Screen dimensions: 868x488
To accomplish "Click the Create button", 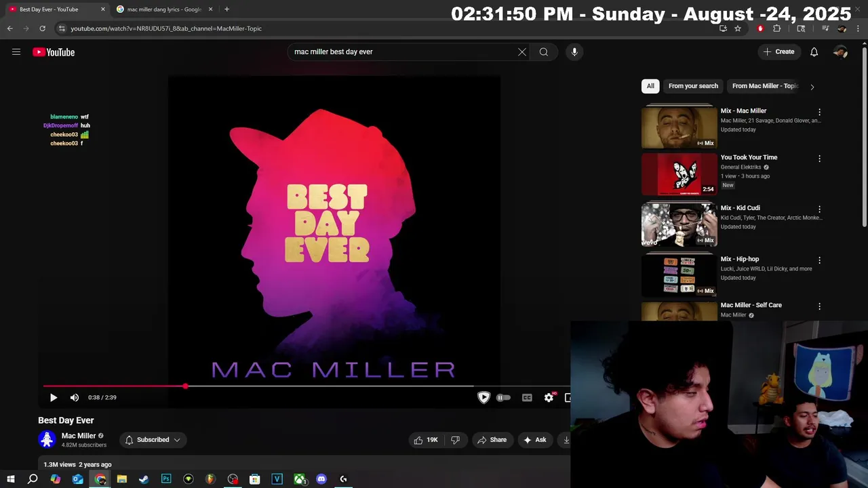I will (778, 52).
